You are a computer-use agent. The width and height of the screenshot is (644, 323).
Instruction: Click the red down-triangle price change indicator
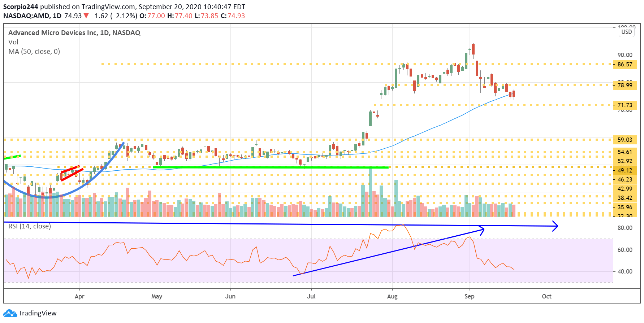(x=86, y=16)
